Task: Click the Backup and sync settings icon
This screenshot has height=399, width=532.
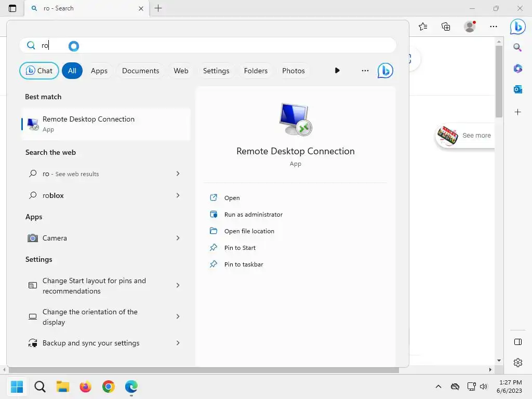Action: tap(33, 343)
